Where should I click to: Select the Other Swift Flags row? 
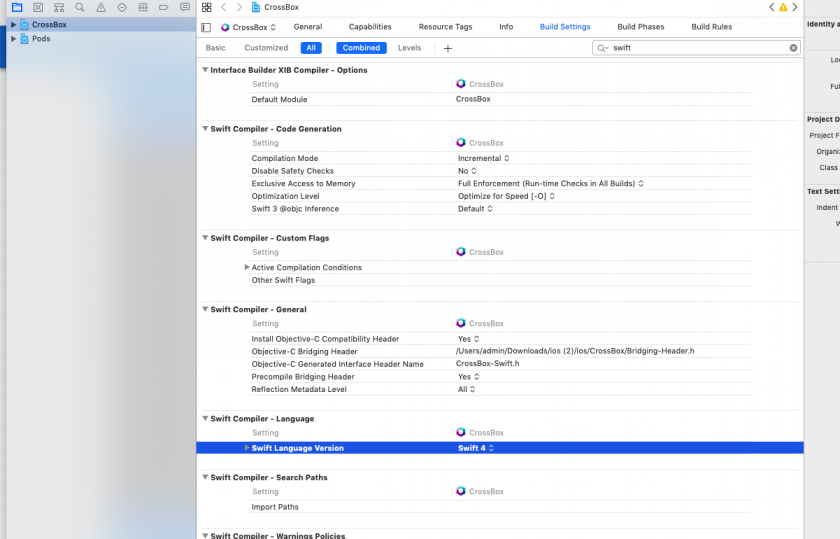(x=500, y=280)
